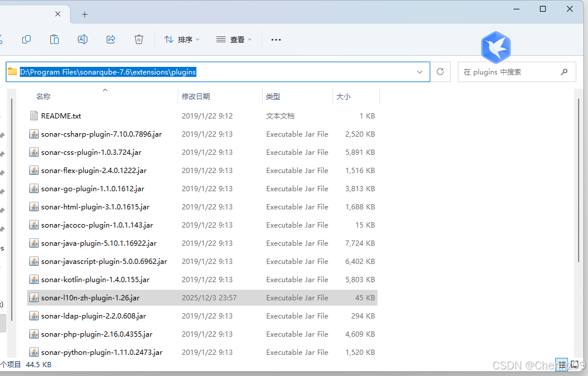Click the Share toolbar icon

(x=111, y=39)
